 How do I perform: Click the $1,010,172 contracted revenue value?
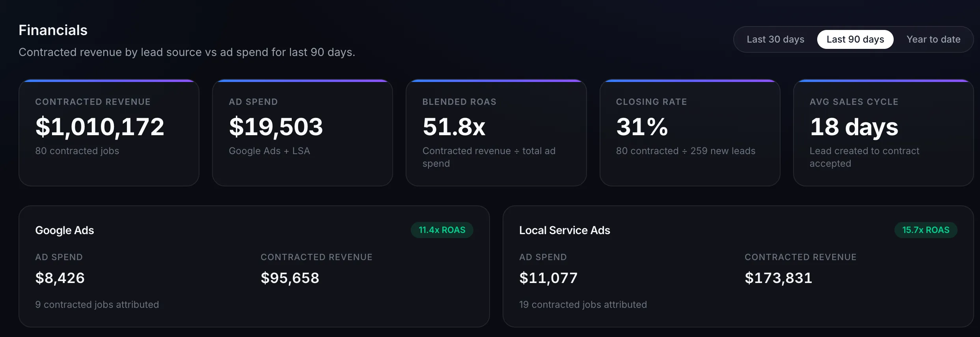[x=100, y=127]
